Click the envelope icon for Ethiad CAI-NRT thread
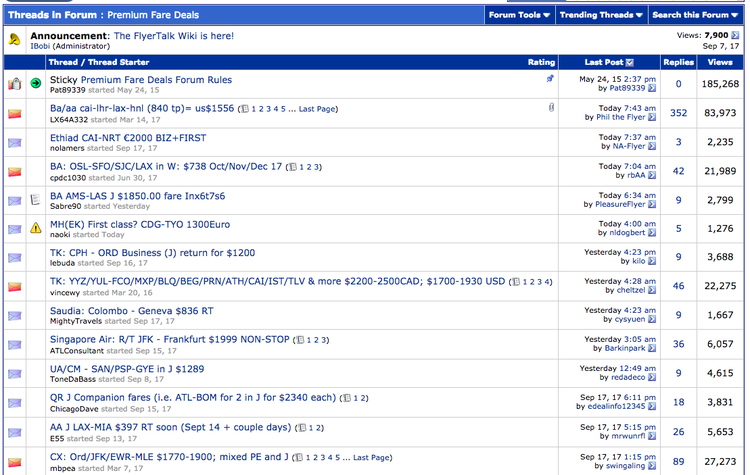 15,143
